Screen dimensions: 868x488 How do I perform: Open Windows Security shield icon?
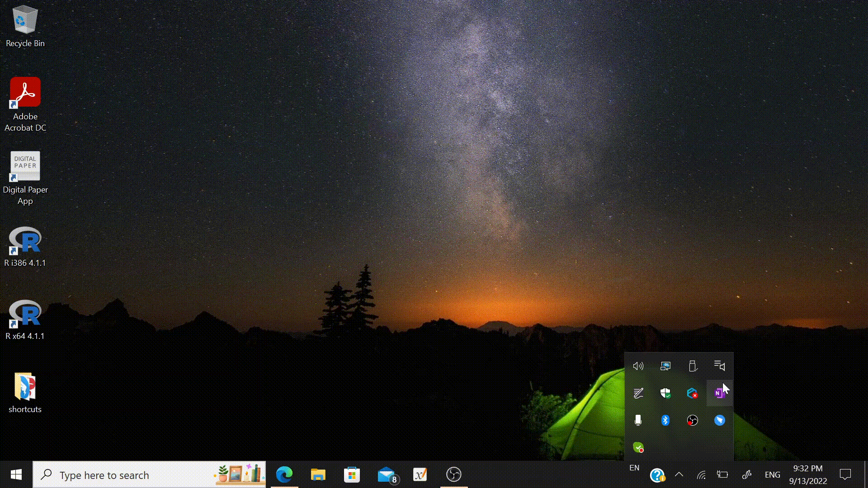[665, 393]
